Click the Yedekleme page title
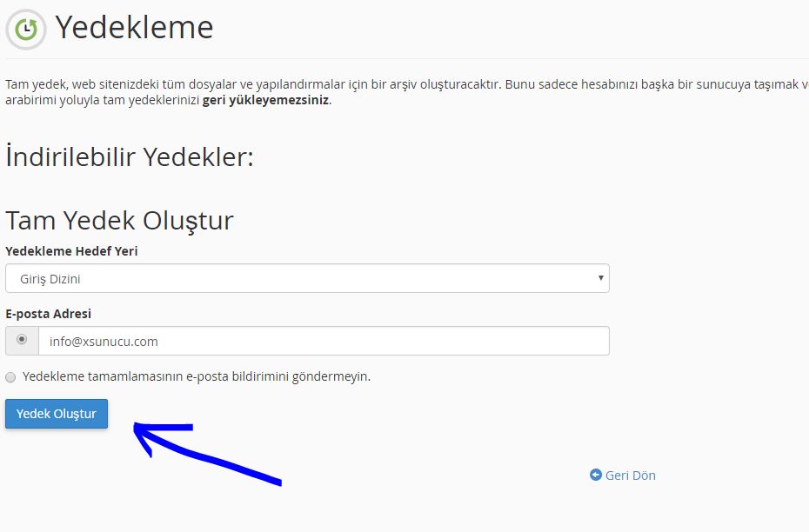This screenshot has height=532, width=809. tap(134, 27)
